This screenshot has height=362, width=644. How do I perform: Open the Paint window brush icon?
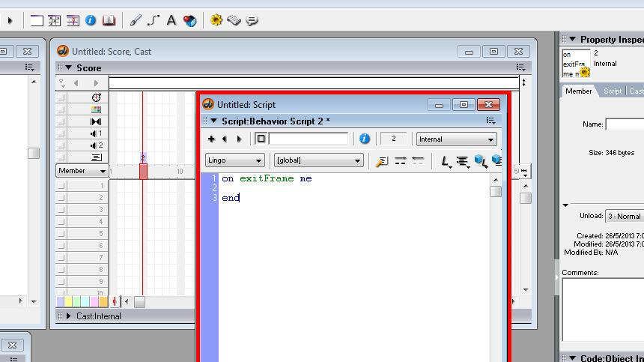[x=136, y=20]
